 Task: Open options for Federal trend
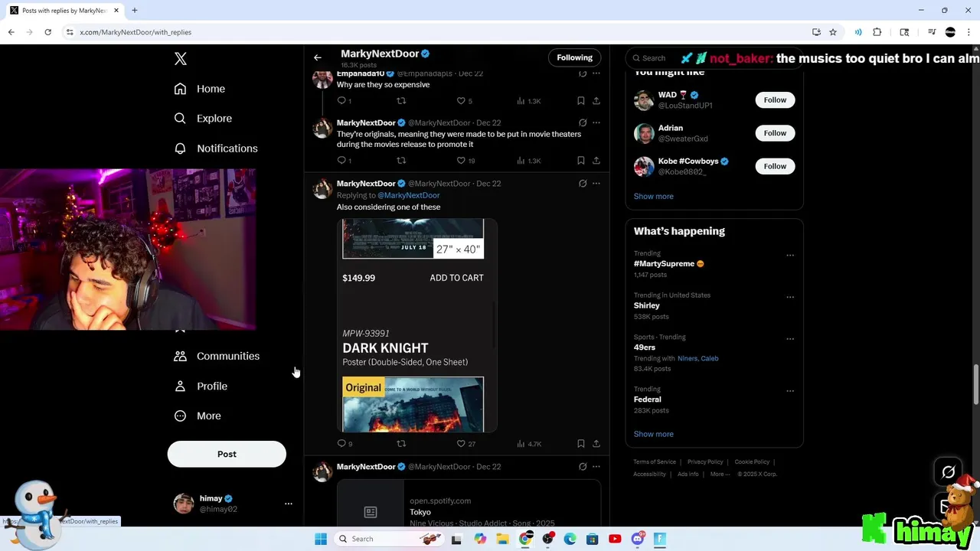click(790, 391)
